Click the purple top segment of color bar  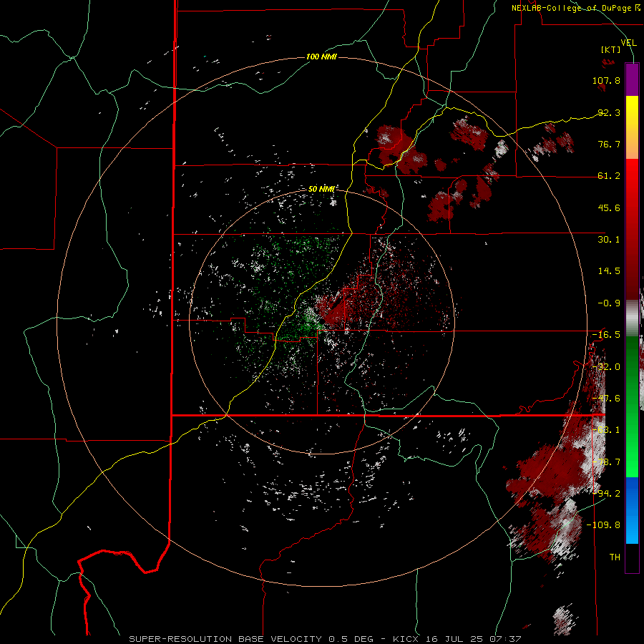[x=632, y=79]
